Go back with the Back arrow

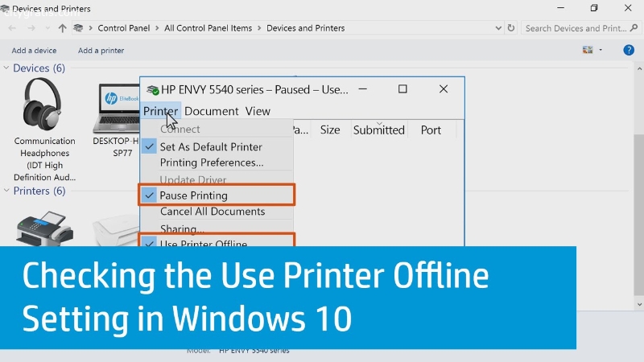pos(12,28)
